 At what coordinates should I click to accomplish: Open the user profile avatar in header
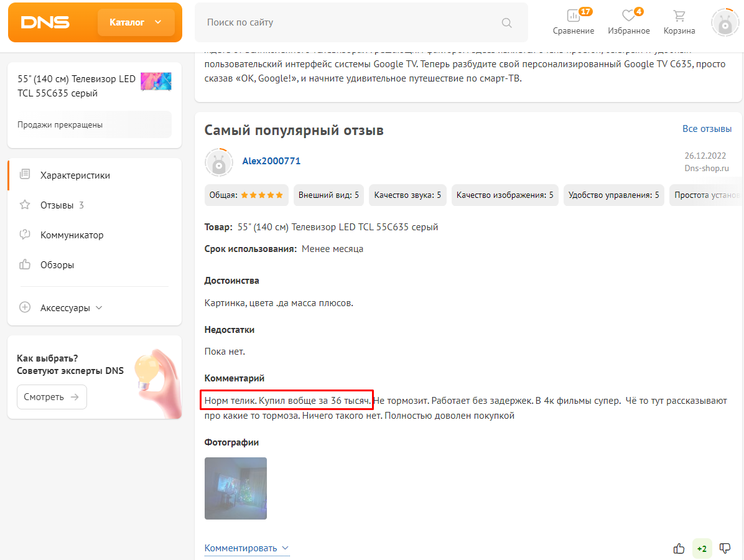pos(725,22)
